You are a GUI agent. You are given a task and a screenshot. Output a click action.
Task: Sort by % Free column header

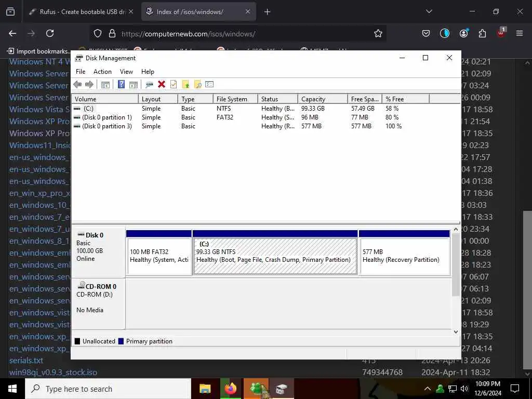pyautogui.click(x=405, y=99)
